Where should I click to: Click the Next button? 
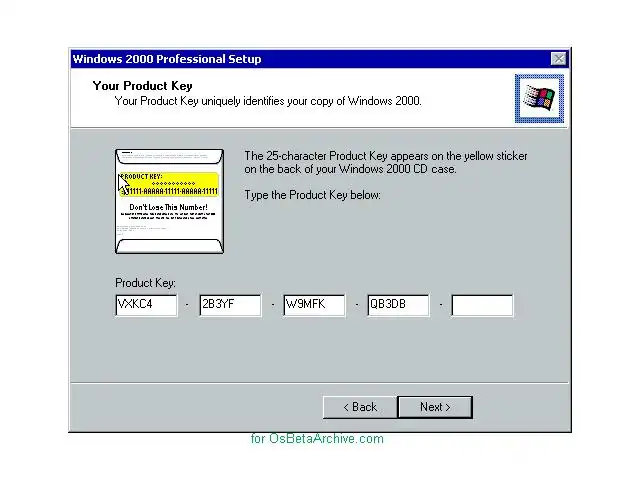click(x=435, y=407)
